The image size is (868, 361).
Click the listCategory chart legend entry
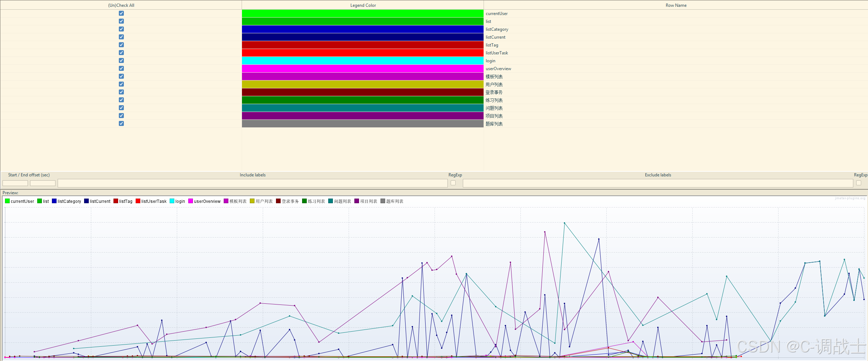67,201
